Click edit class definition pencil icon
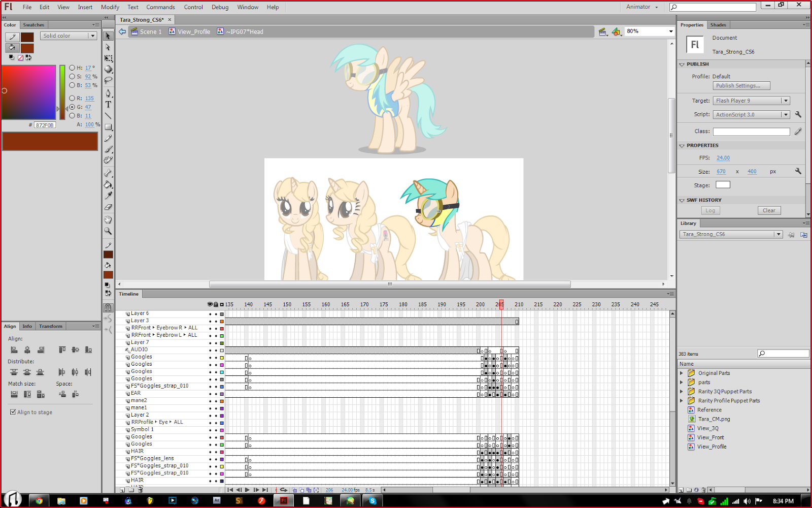The height and width of the screenshot is (508, 812). (x=798, y=131)
